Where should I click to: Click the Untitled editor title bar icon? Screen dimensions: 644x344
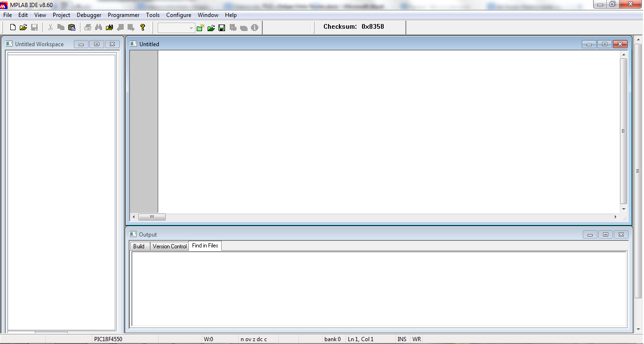[134, 44]
